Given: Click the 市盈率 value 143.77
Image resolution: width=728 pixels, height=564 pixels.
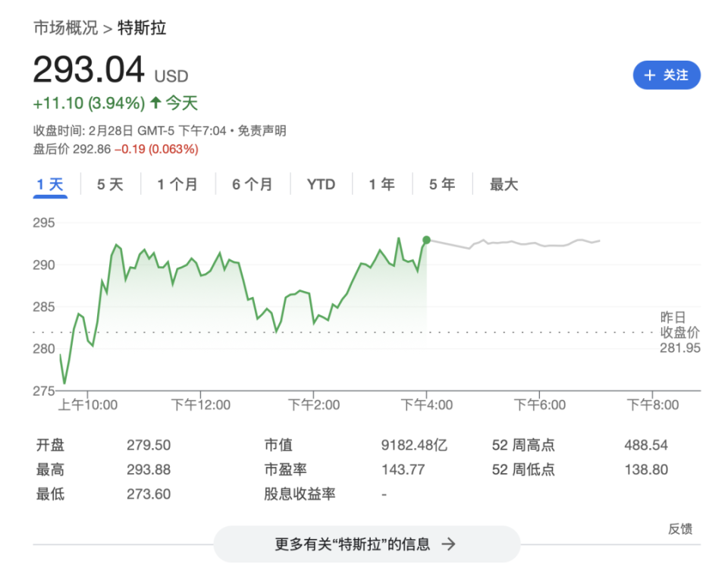Looking at the screenshot, I should [x=403, y=470].
